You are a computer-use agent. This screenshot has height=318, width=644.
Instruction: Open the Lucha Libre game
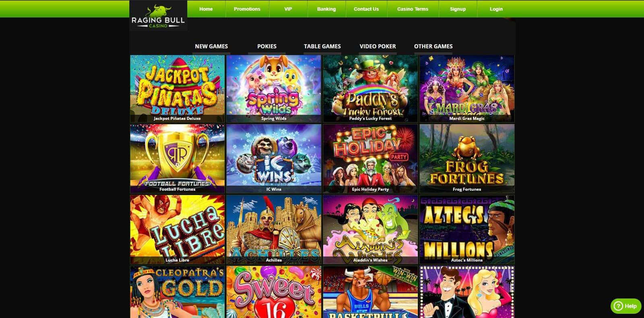[x=178, y=229]
